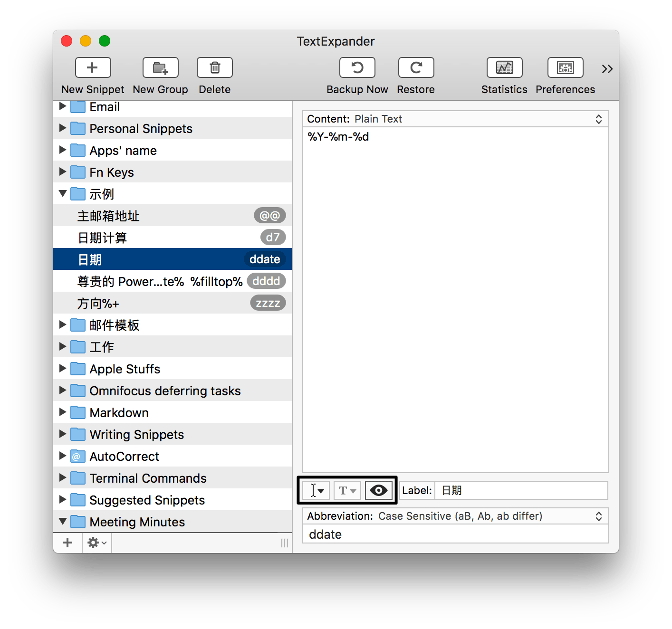Image resolution: width=672 pixels, height=629 pixels.
Task: Click the plus button below the snippet list
Action: coord(67,543)
